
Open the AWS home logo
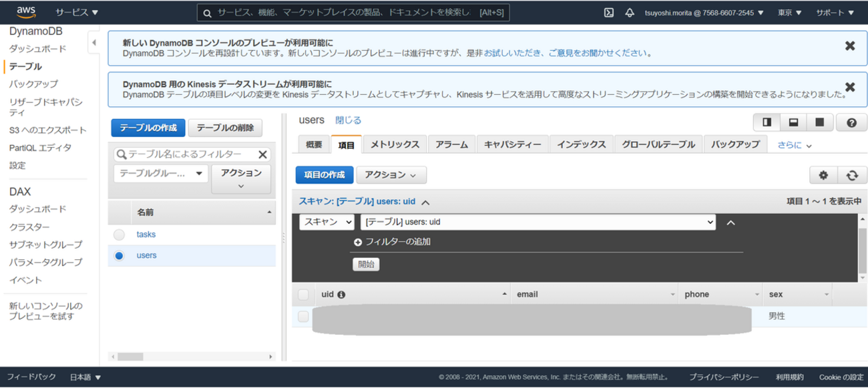(x=26, y=12)
